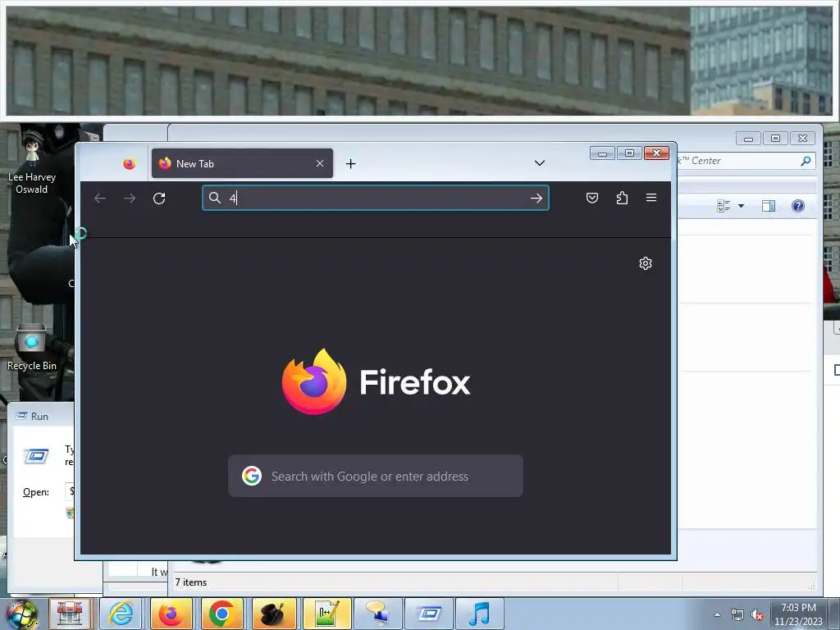Select the Recycle Bin desktop icon
Screen dimensions: 840x630
point(32,347)
